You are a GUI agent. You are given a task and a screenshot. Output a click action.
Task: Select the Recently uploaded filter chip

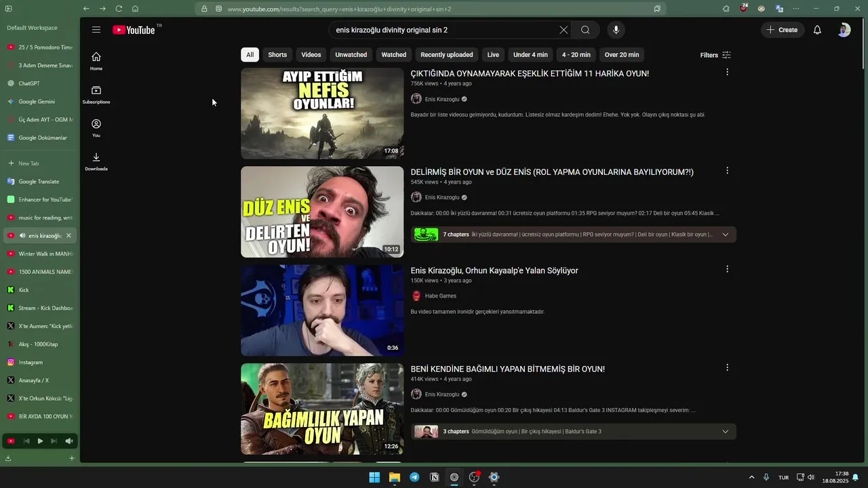click(447, 55)
